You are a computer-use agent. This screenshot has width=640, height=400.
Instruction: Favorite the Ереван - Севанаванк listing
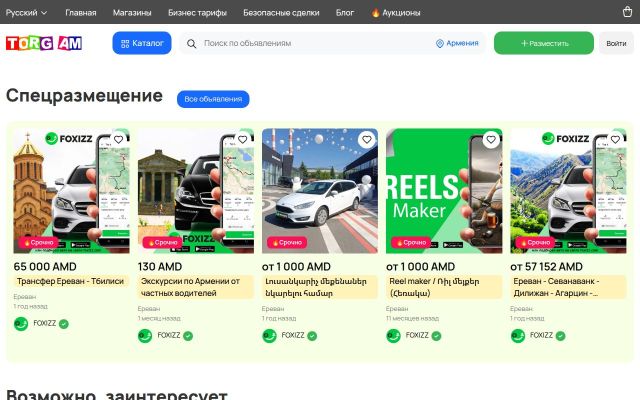coord(615,140)
